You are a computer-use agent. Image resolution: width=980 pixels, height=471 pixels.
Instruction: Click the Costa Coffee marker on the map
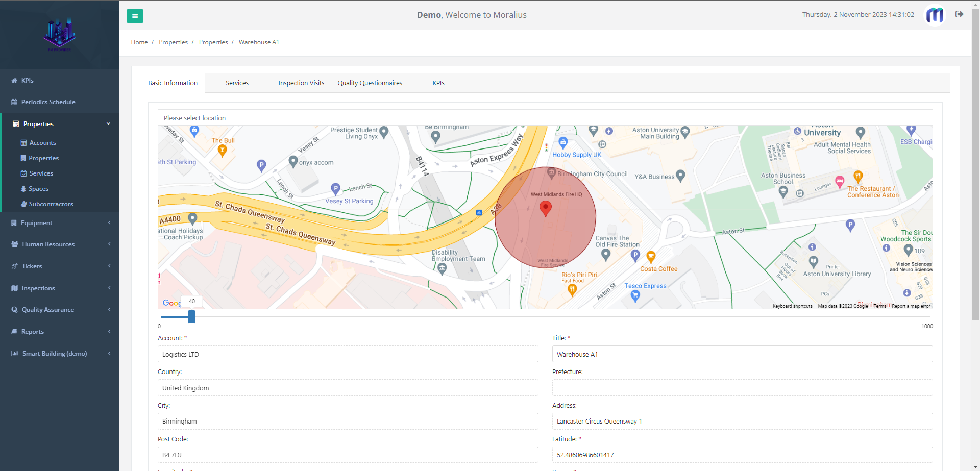[651, 257]
